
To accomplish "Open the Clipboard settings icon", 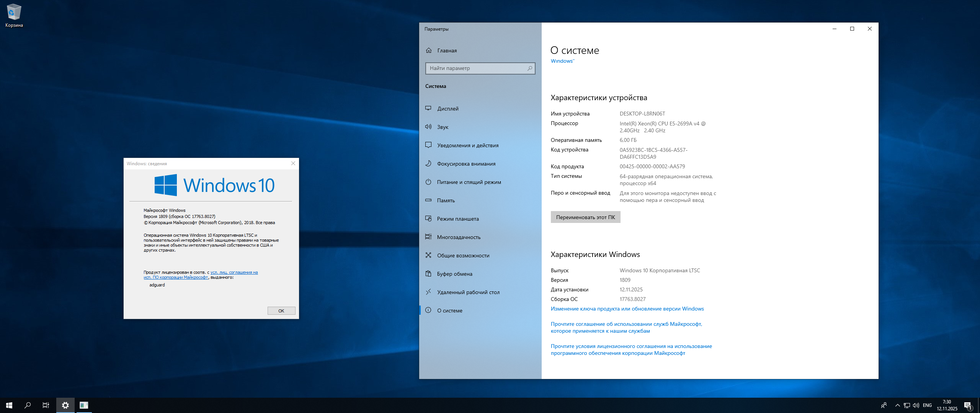I will [x=428, y=273].
